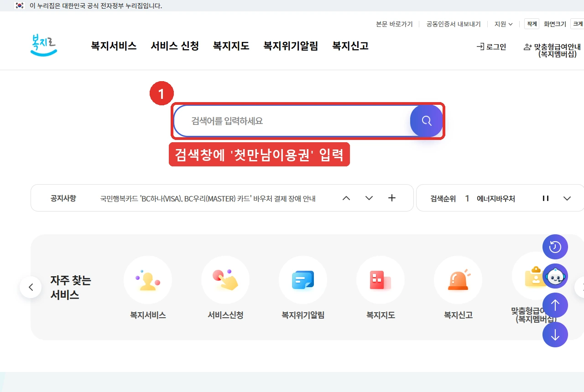584x392 pixels.
Task: Expand the 지원 dropdown
Action: (x=504, y=24)
